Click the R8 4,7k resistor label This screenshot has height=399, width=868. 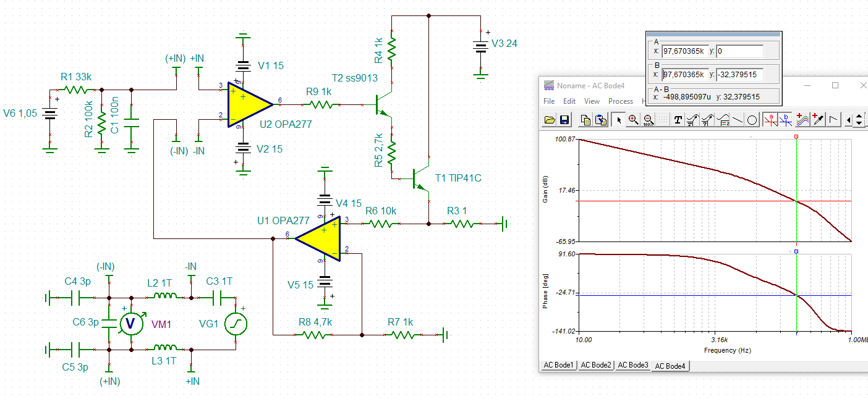315,322
